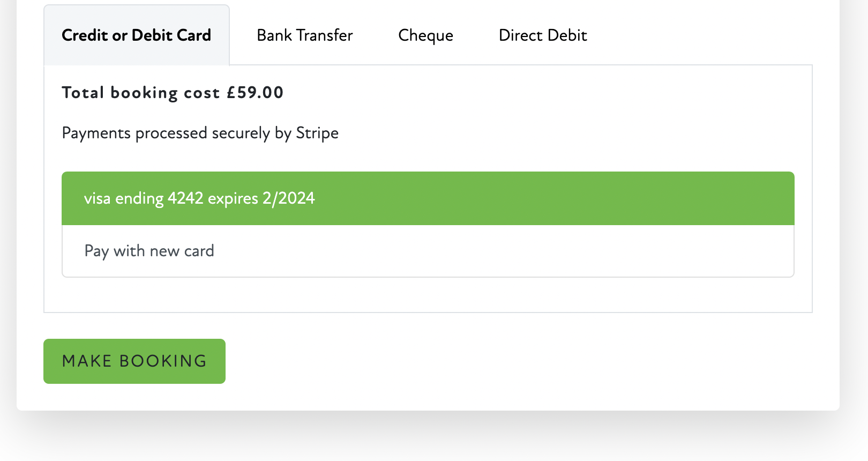Click Payments processed securely by Stripe text
This screenshot has width=868, height=461.
[x=200, y=133]
